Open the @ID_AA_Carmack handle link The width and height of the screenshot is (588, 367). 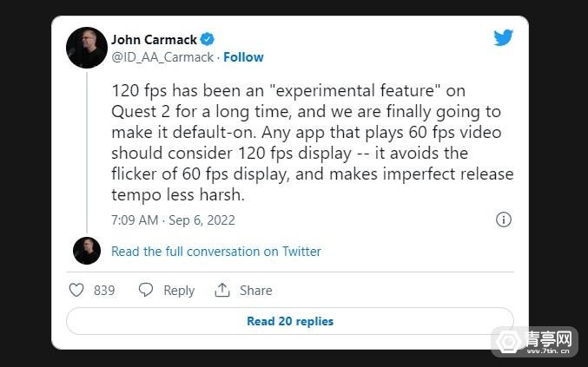click(162, 57)
